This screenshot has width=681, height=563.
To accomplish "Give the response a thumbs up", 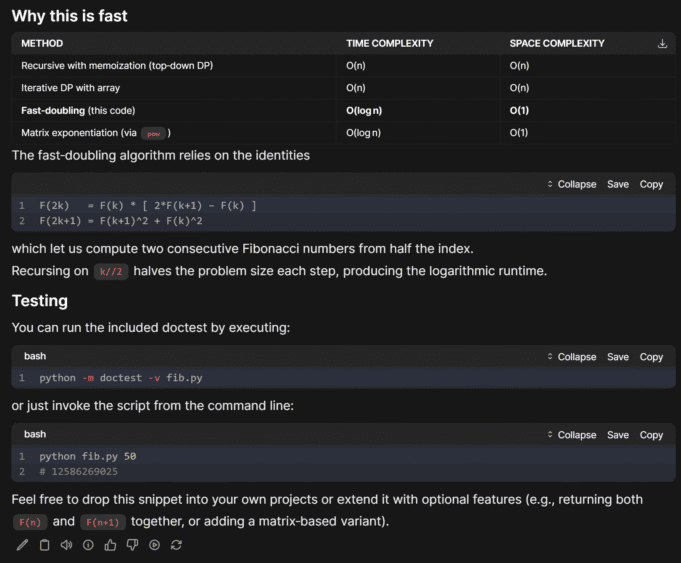I will coord(110,545).
